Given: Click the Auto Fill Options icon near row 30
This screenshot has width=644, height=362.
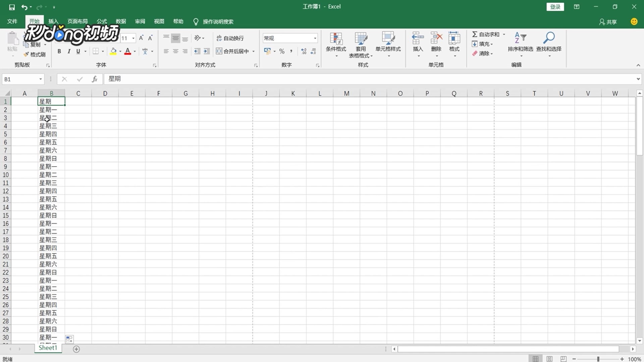Looking at the screenshot, I should coord(69,339).
